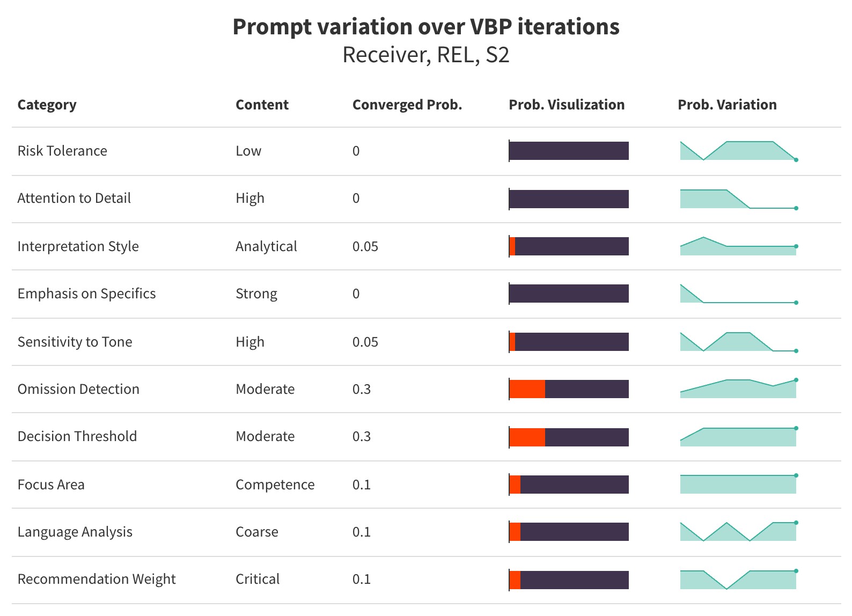The height and width of the screenshot is (616, 852).
Task: Select the Language Analysis zigzag sparkline
Action: (738, 532)
